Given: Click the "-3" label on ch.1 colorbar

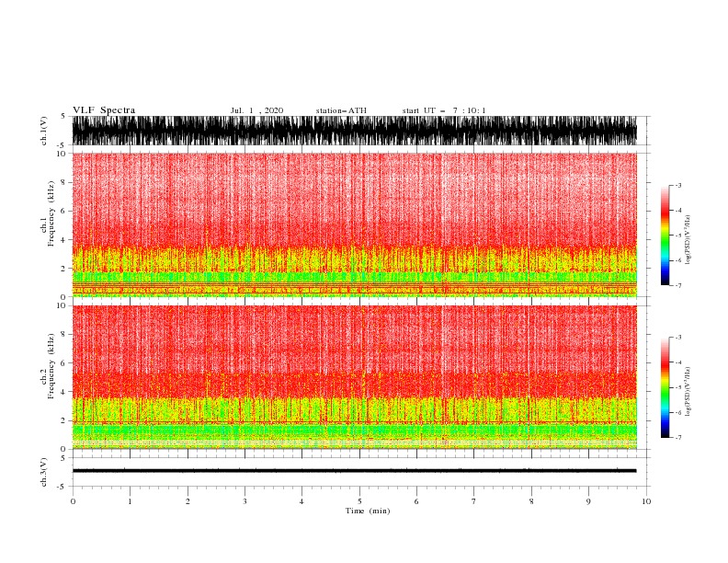Looking at the screenshot, I should click(x=677, y=185).
